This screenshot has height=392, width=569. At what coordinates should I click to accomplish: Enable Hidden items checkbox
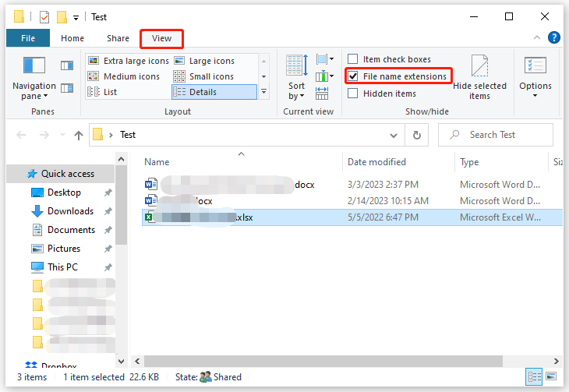[x=382, y=94]
